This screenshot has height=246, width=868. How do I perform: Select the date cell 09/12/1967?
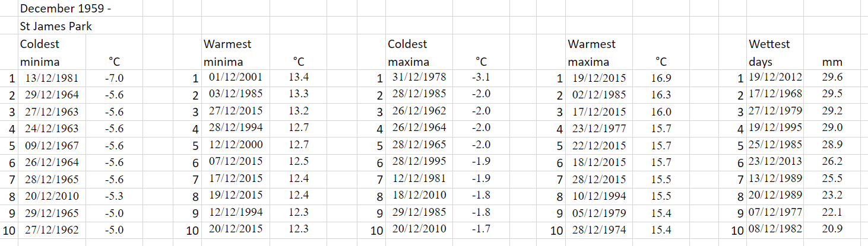click(x=52, y=146)
